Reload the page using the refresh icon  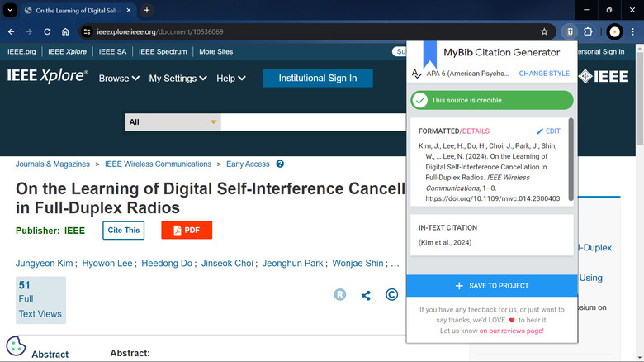pos(47,31)
